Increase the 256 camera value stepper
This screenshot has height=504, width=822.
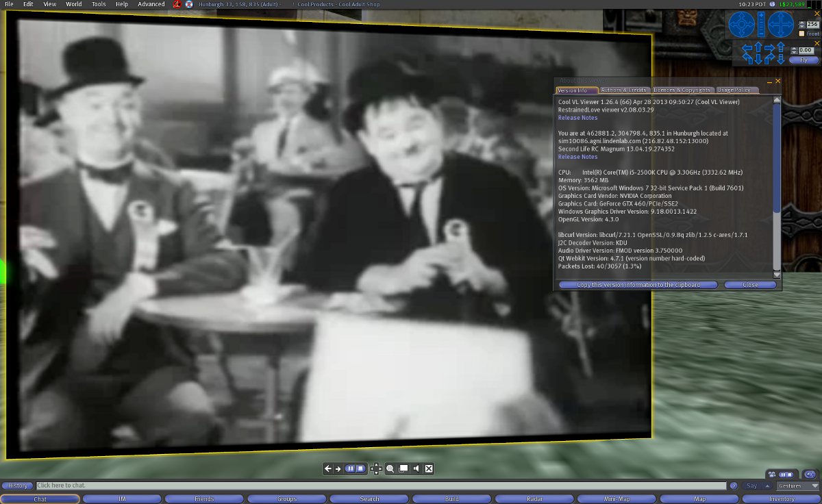coord(801,22)
